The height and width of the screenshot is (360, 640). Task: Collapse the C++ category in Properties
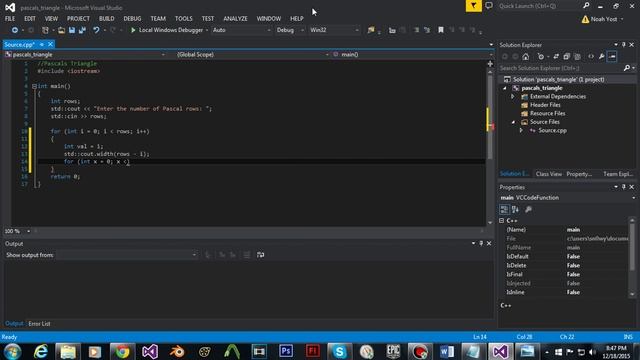pyautogui.click(x=502, y=220)
